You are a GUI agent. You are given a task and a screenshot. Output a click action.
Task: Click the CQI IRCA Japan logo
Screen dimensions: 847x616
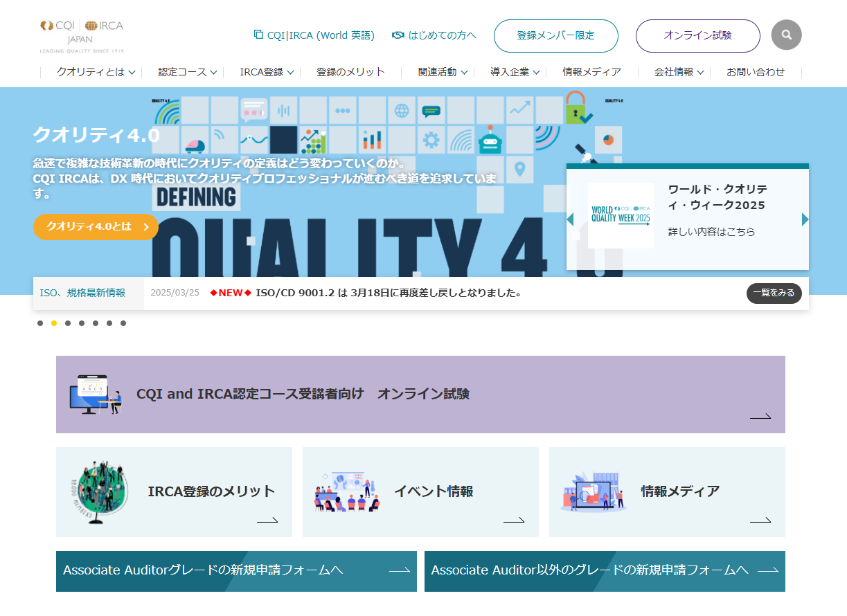click(x=82, y=36)
